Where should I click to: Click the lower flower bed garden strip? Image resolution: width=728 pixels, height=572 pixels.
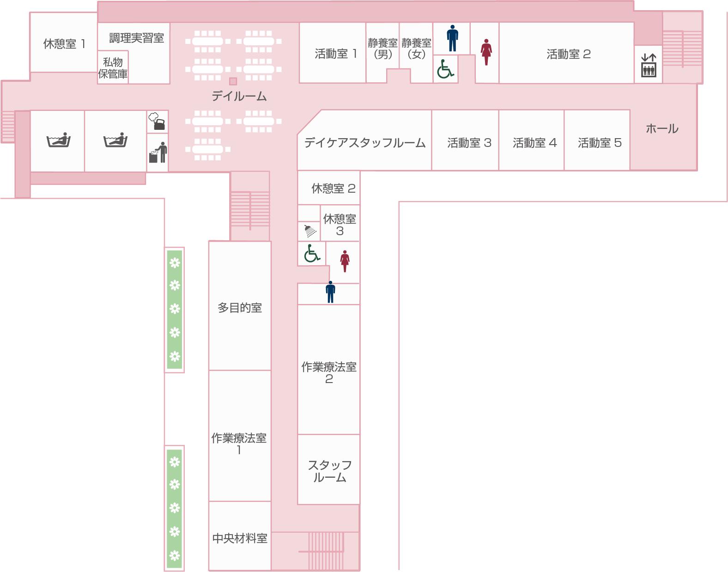click(175, 508)
